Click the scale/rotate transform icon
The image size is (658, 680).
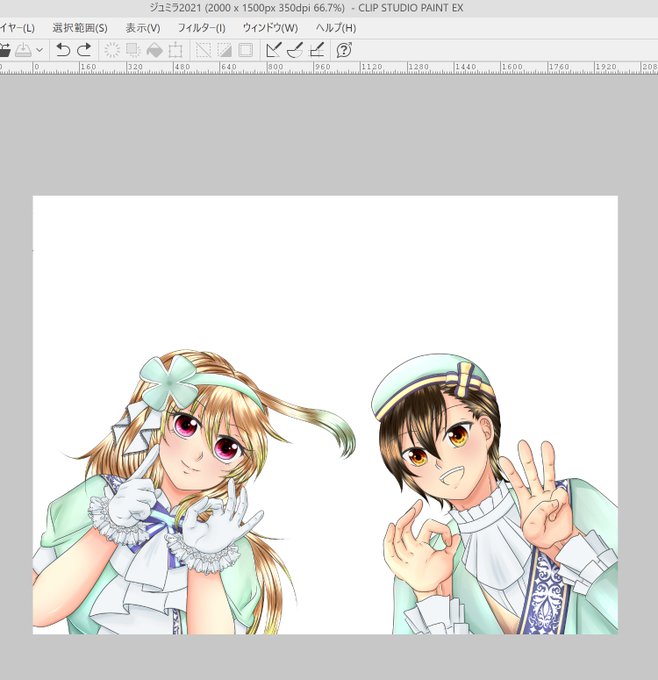pyautogui.click(x=175, y=50)
